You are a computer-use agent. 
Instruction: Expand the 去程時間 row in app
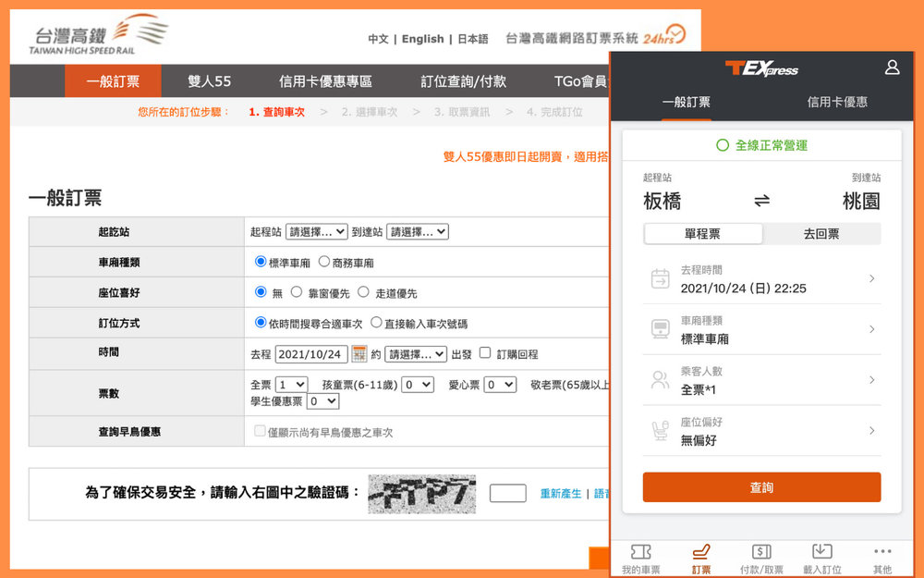(761, 279)
